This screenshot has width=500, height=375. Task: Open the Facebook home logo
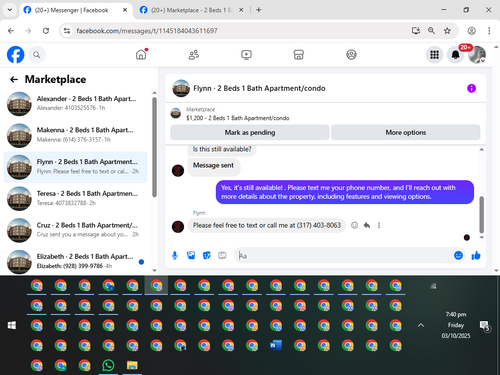tap(16, 55)
